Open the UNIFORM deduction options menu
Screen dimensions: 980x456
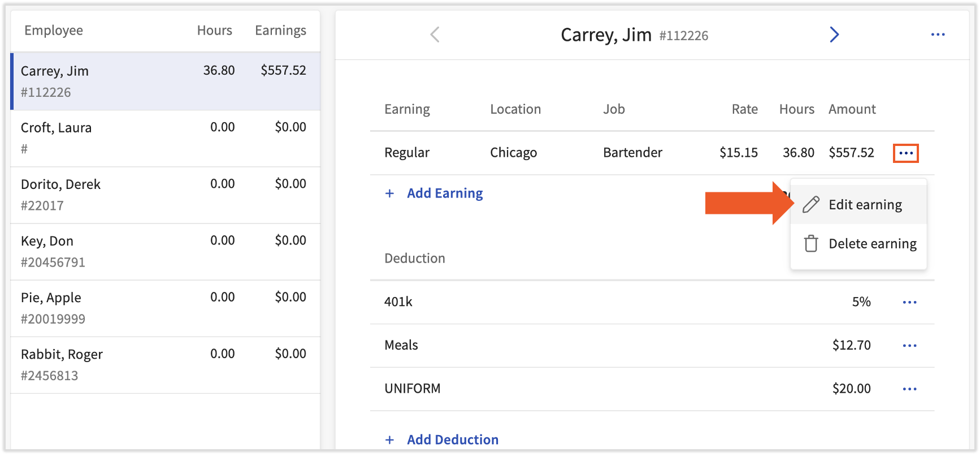[909, 389]
